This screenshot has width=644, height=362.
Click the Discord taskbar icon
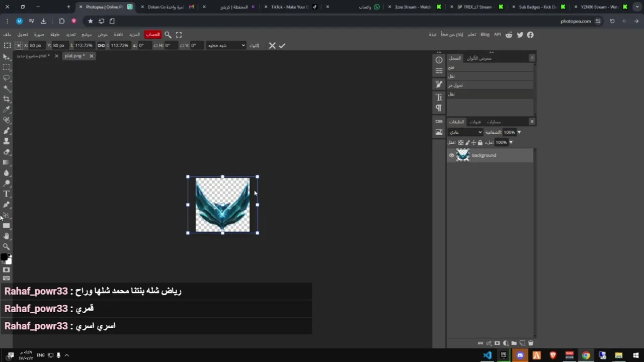pos(520,355)
